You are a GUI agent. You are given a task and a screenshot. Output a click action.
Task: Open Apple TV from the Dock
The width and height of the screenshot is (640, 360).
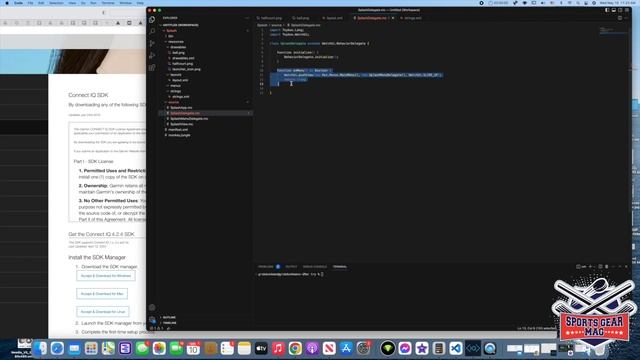coord(261,348)
